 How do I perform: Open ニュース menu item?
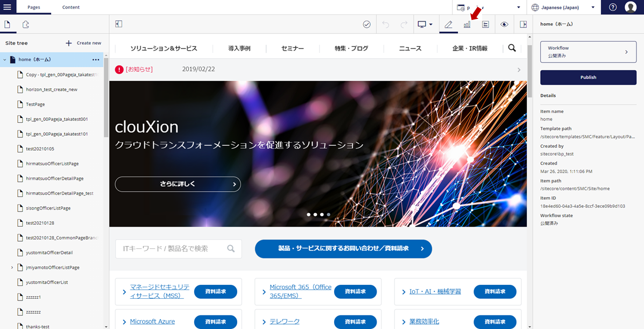coord(411,48)
